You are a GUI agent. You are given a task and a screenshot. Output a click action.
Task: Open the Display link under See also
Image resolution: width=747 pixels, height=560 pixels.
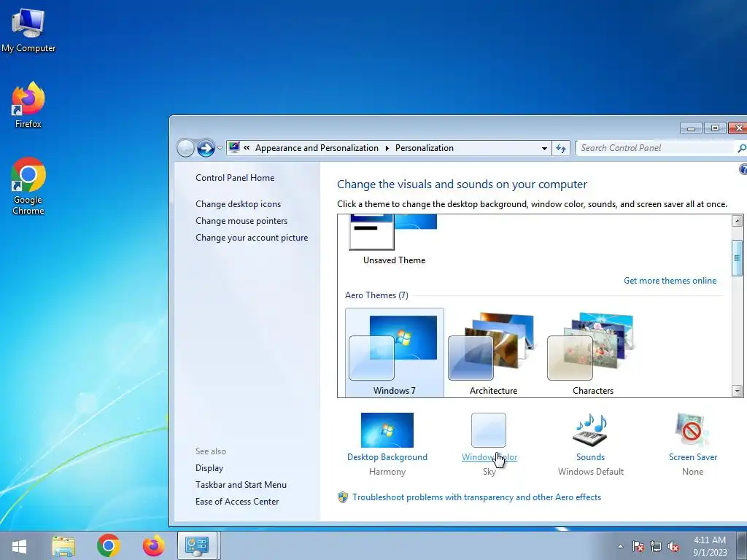click(209, 468)
